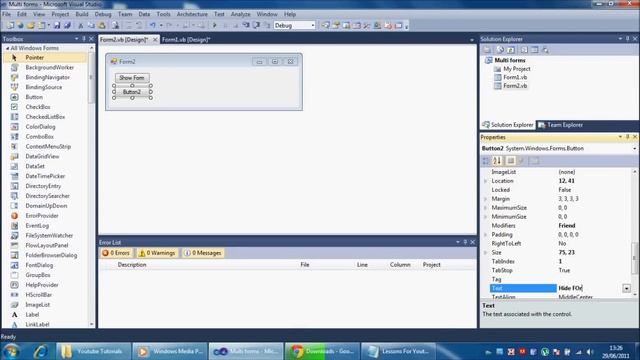Switch to Windows Media Player taskbar item
This screenshot has width=640, height=360.
pos(170,351)
